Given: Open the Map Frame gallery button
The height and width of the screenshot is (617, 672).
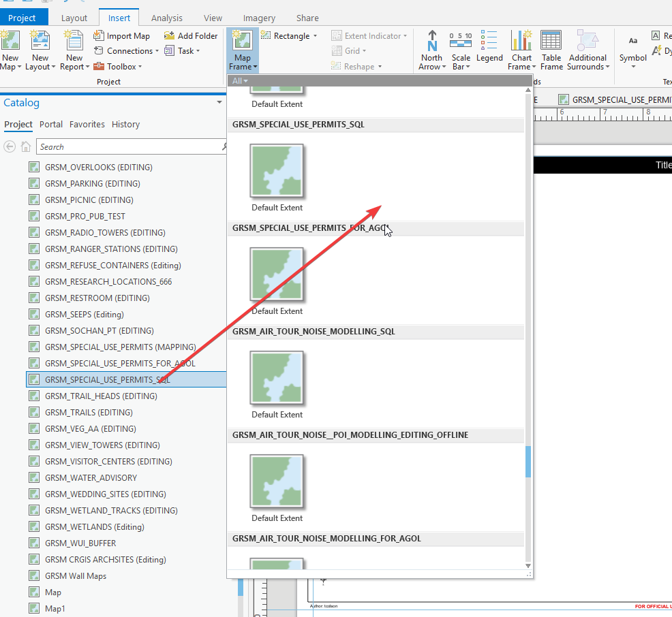Looking at the screenshot, I should coord(243,50).
